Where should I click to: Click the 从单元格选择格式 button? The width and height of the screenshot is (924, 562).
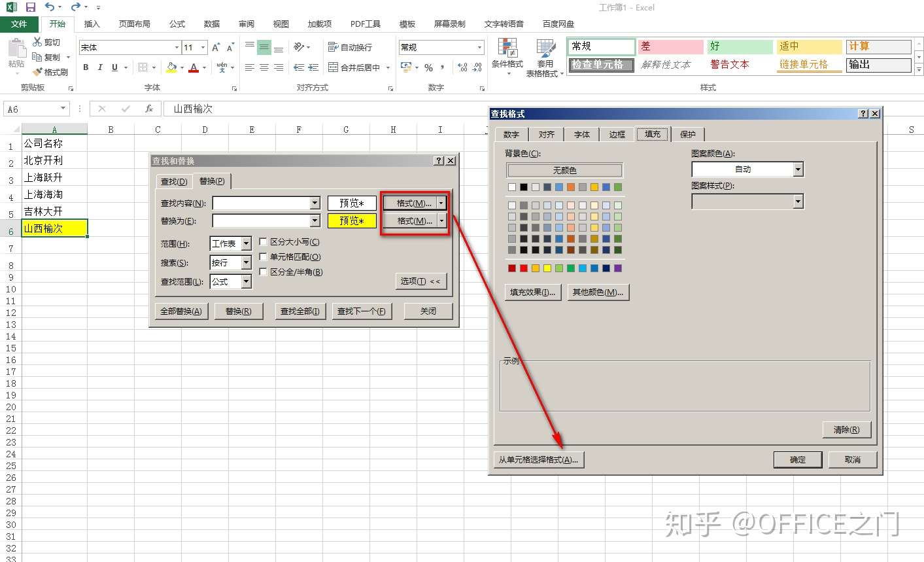click(538, 460)
